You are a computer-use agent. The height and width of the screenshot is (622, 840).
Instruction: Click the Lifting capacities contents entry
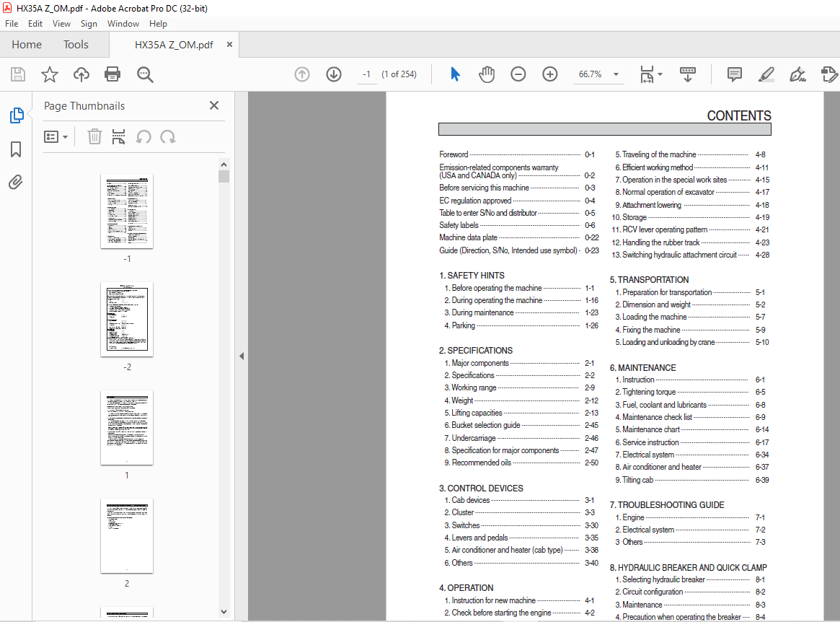tap(521, 413)
